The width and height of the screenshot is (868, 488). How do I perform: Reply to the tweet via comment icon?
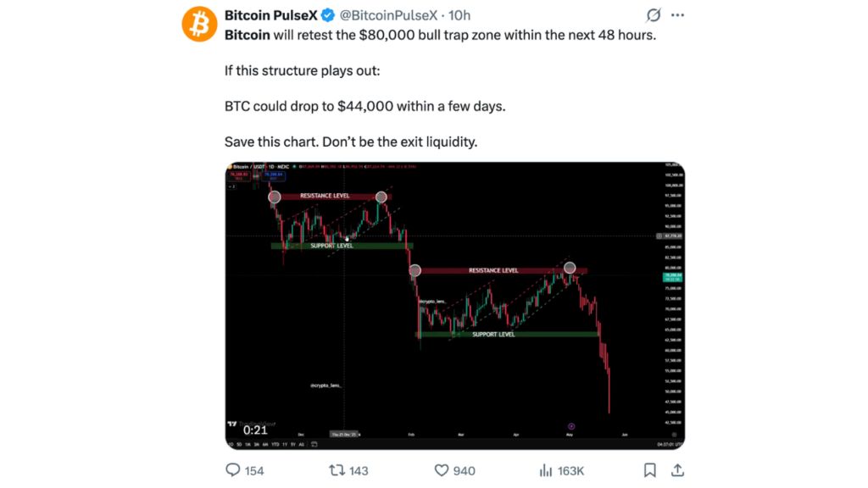click(233, 470)
